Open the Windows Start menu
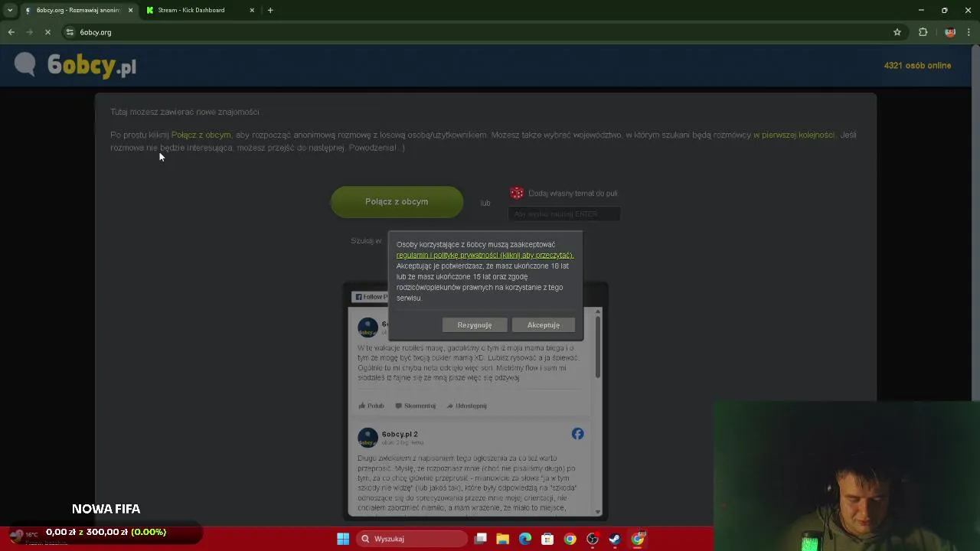Viewport: 980px width, 551px height. pos(343,539)
